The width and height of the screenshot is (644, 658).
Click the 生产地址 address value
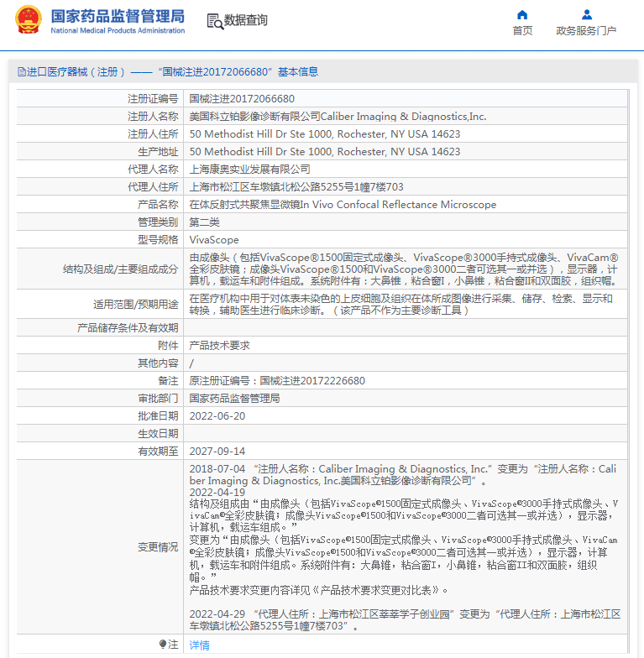[x=324, y=151]
